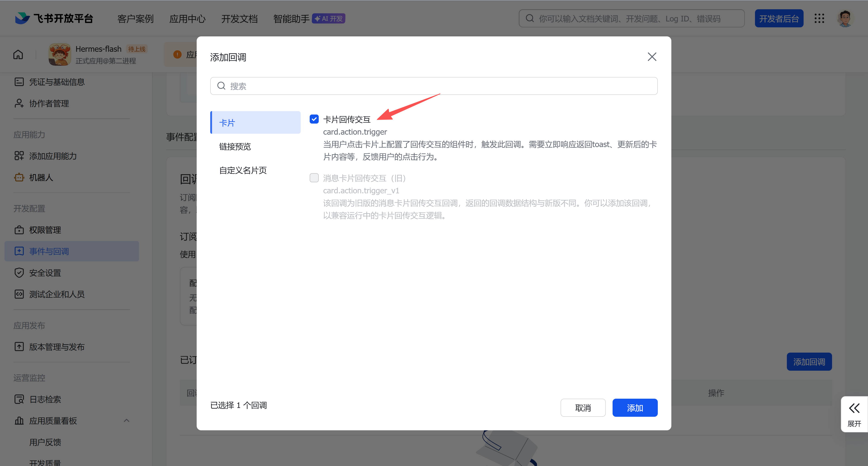Image resolution: width=868 pixels, height=466 pixels.
Task: Uncheck the 卡片回传交互 checkbox
Action: [x=314, y=119]
